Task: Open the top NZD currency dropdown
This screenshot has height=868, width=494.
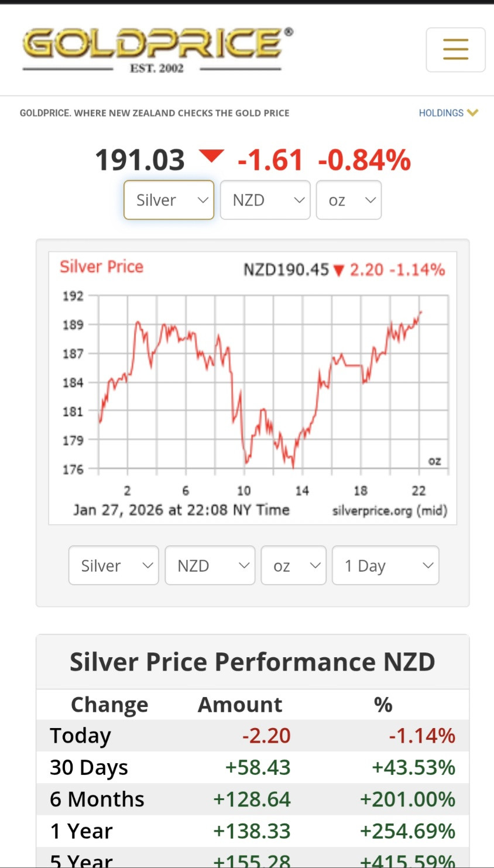Action: coord(265,200)
